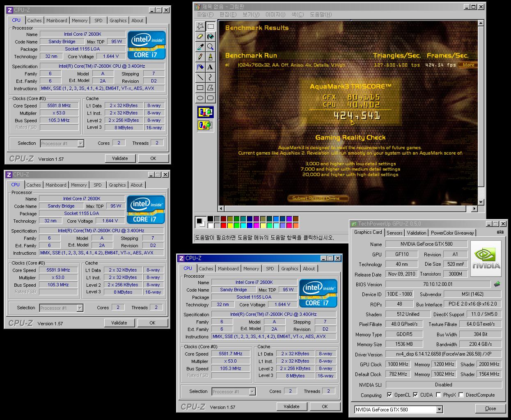511x420 pixels.
Task: Choose the Airbrush spray tool
Action: coord(200,67)
